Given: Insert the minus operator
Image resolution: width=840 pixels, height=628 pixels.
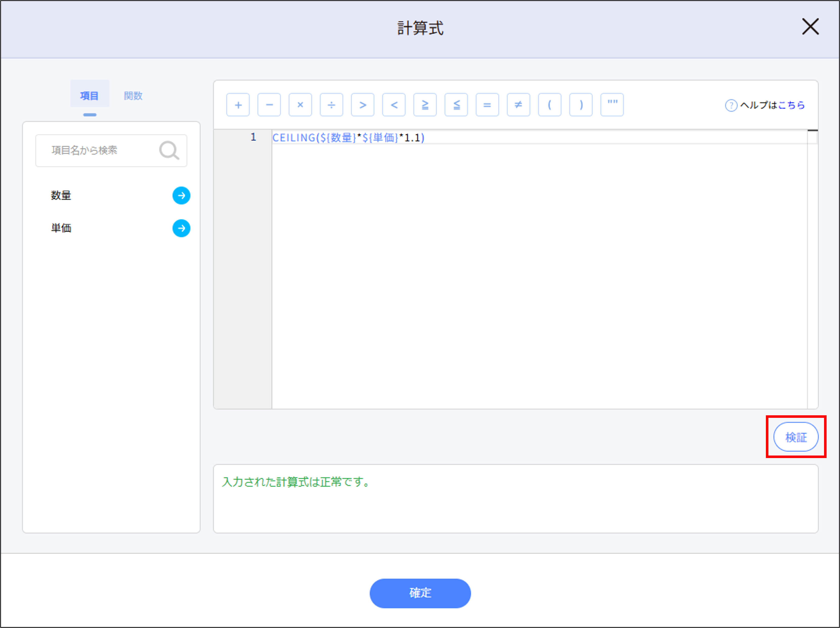Looking at the screenshot, I should (x=269, y=105).
